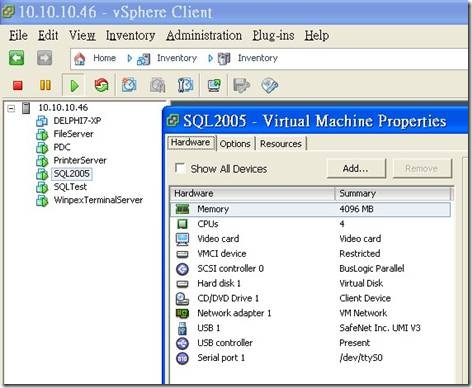Click the Home icon in breadcrumb
The height and width of the screenshot is (388, 472).
(x=79, y=59)
